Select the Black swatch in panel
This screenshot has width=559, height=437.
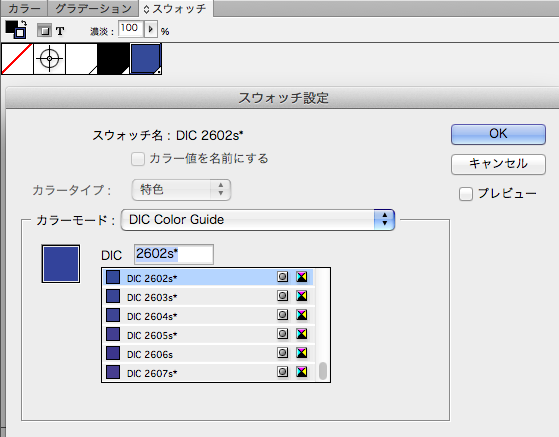114,59
